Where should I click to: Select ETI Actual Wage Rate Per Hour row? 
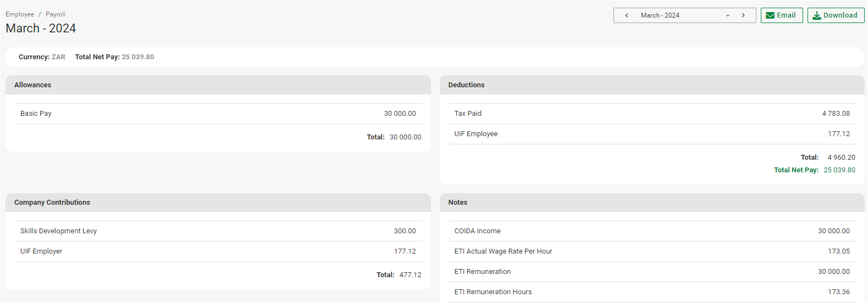pyautogui.click(x=651, y=251)
